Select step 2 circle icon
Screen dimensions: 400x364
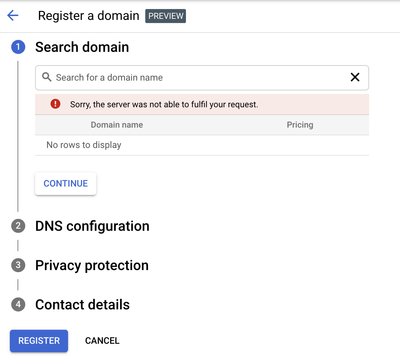(x=18, y=226)
